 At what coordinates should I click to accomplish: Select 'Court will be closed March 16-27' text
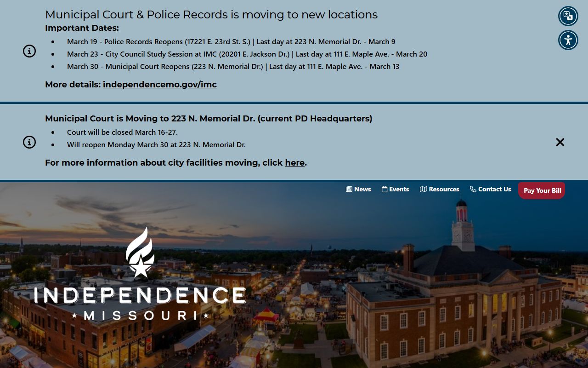pos(122,132)
